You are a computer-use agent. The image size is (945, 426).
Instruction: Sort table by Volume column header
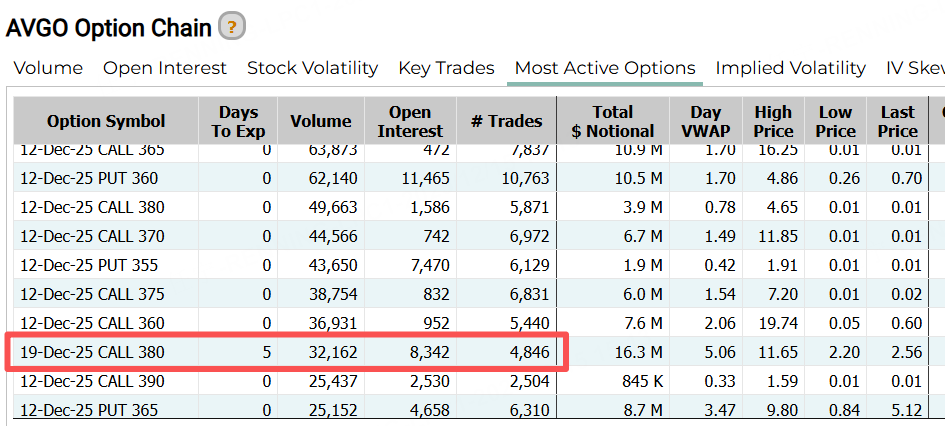tap(320, 121)
